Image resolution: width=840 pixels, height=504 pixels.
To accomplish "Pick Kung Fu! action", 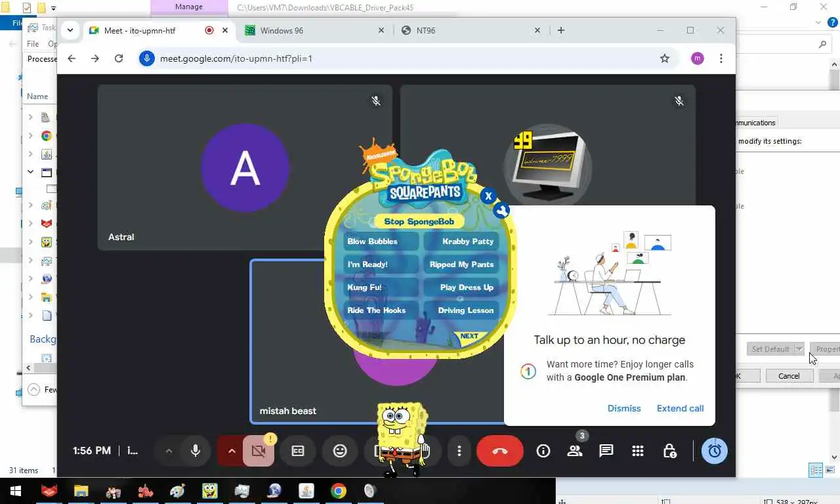I will (x=380, y=287).
